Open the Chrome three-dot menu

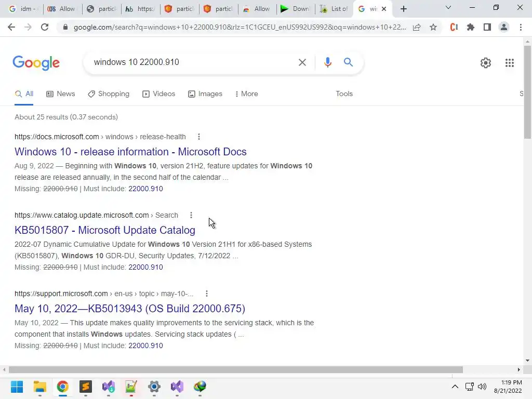[521, 27]
